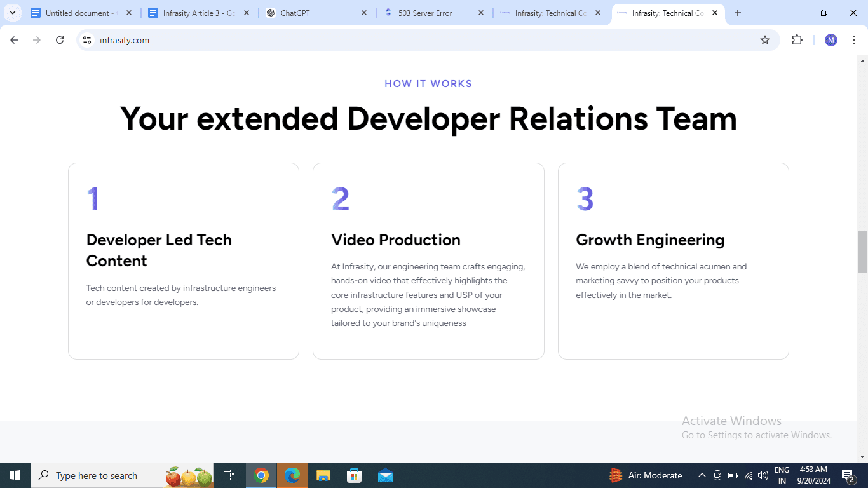The image size is (868, 488).
Task: Open the Chrome profile avatar M
Action: (x=831, y=40)
